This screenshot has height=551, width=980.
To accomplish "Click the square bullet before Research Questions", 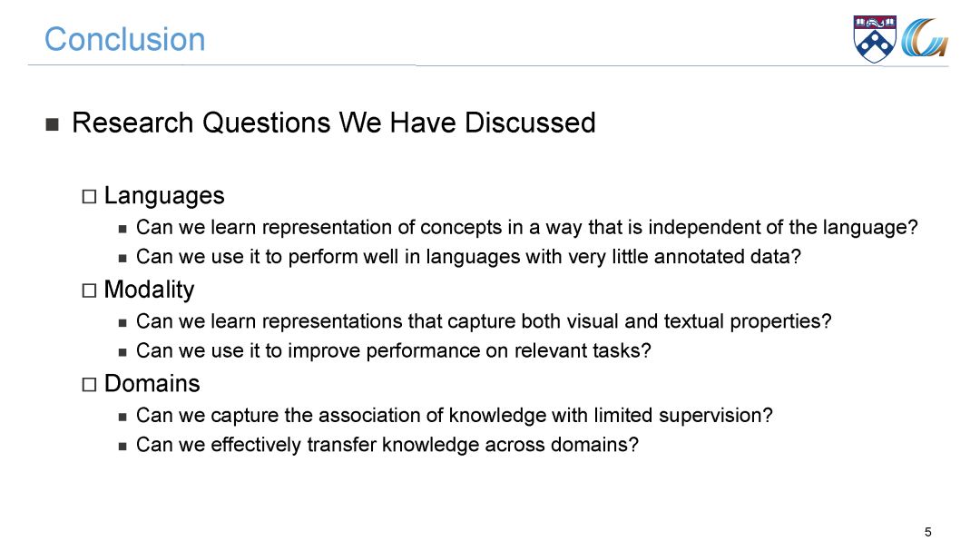I will click(53, 124).
